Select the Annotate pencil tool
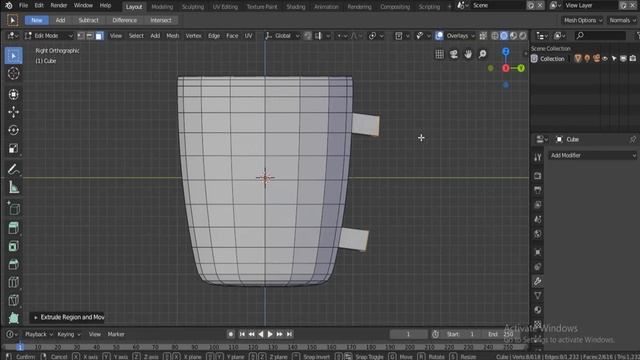The height and width of the screenshot is (360, 640). (13, 169)
